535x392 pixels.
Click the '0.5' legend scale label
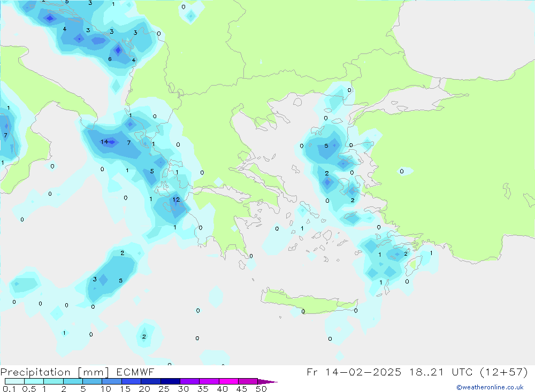coord(29,389)
